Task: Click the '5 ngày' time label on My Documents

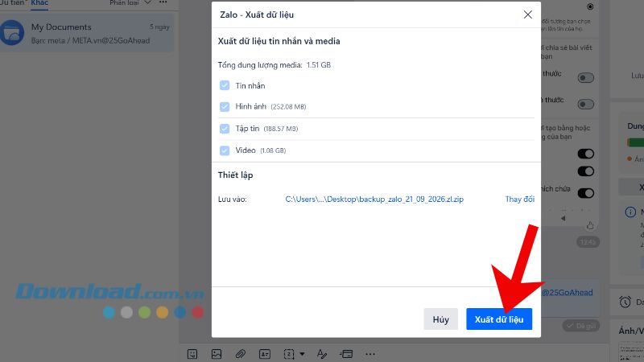Action: pyautogui.click(x=159, y=27)
